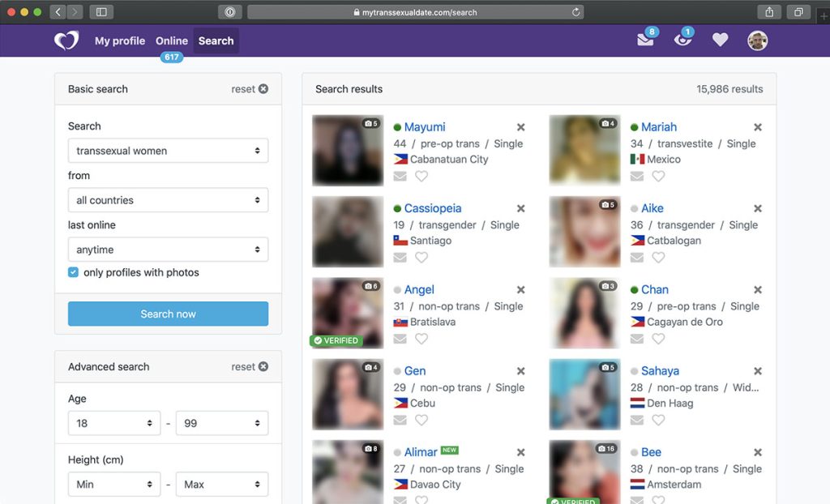Open Chan's profile name link

click(655, 289)
